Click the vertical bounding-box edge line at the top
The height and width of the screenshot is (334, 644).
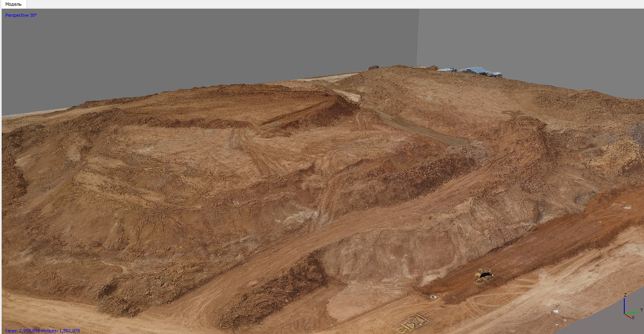tap(418, 37)
